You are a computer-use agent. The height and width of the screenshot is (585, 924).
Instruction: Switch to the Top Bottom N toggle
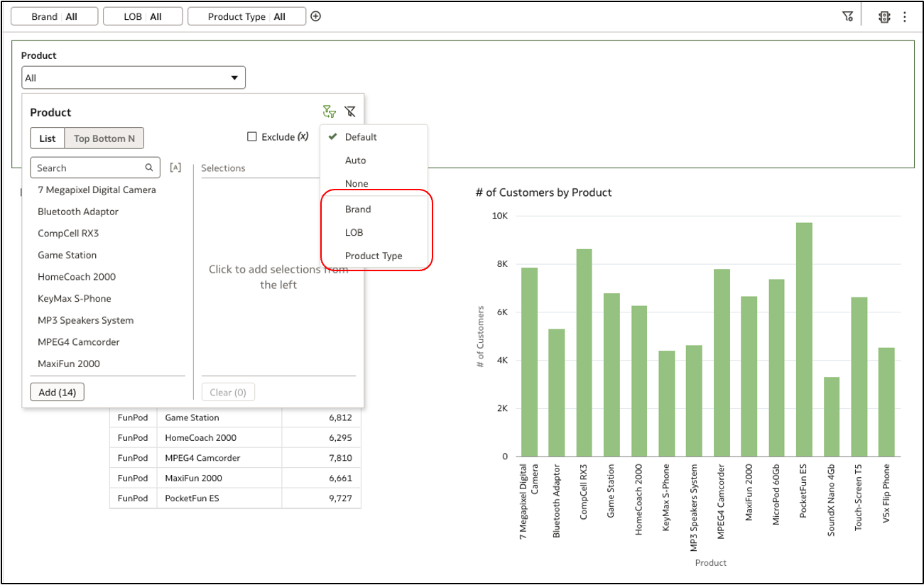104,138
